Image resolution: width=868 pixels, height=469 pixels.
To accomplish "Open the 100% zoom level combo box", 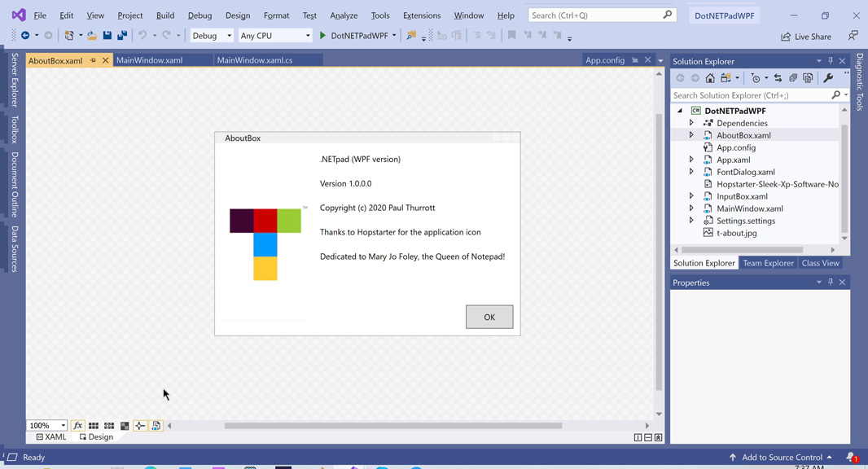I will 46,425.
